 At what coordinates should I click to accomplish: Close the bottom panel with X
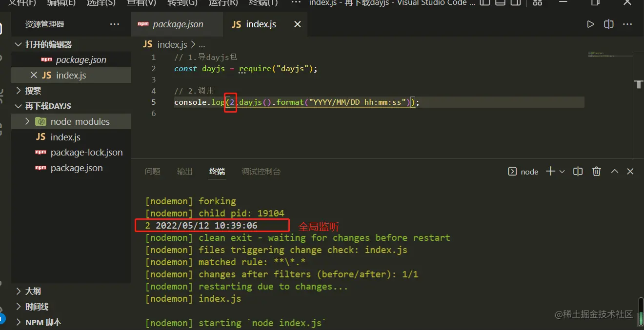pos(630,172)
